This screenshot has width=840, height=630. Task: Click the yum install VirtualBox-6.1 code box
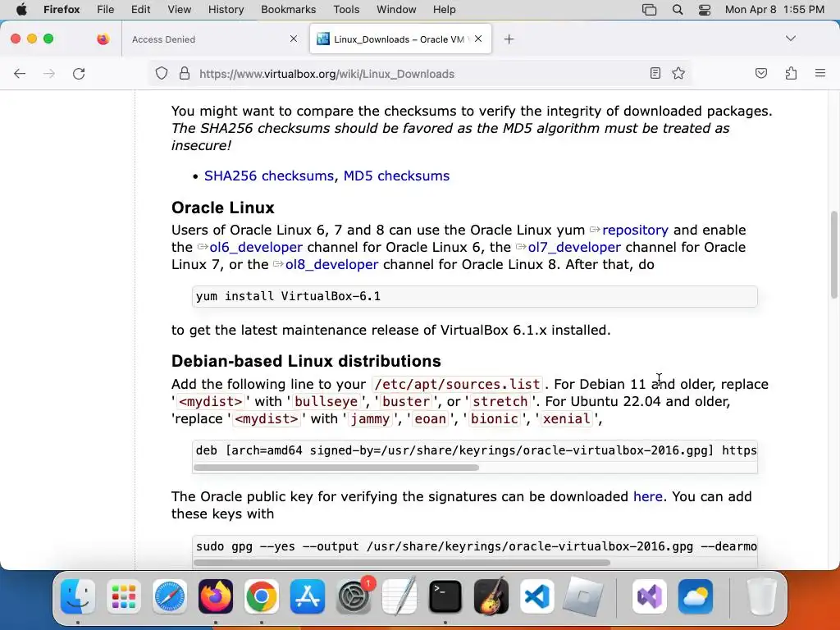click(x=475, y=296)
